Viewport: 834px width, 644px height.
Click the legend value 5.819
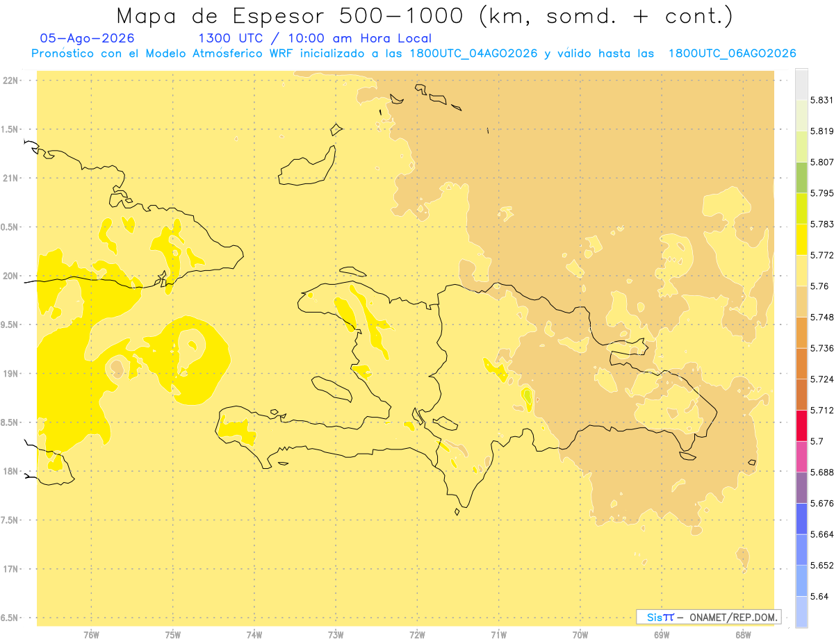pos(821,131)
